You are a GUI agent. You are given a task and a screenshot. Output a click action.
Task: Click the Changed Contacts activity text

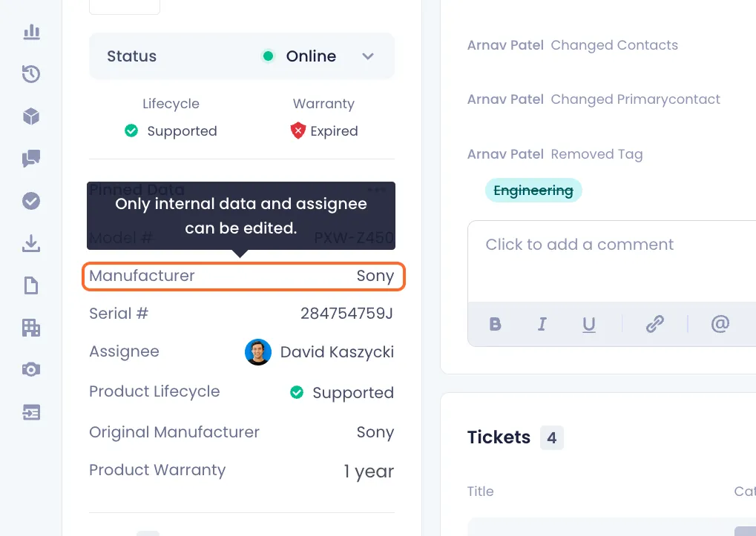point(614,45)
